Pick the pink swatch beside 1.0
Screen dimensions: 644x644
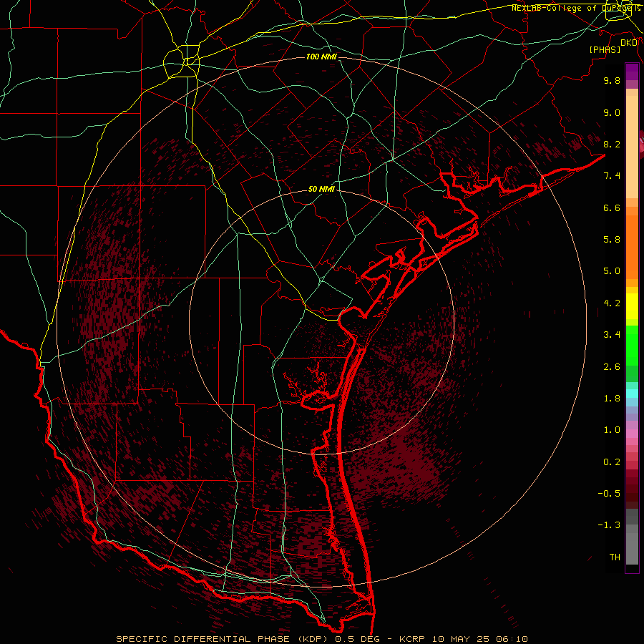click(x=632, y=434)
